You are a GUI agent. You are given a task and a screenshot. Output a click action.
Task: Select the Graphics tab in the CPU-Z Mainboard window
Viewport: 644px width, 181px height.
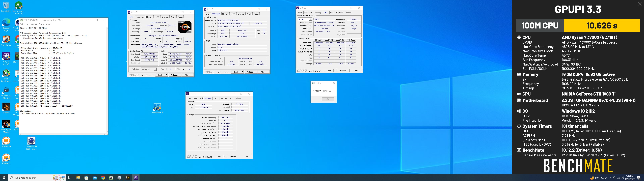click(x=241, y=14)
